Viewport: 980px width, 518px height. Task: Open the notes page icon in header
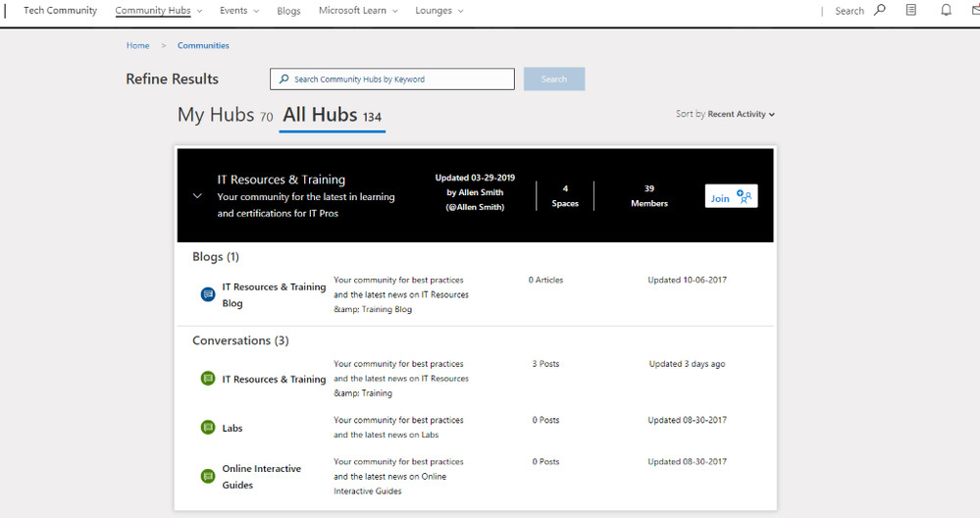tap(911, 10)
